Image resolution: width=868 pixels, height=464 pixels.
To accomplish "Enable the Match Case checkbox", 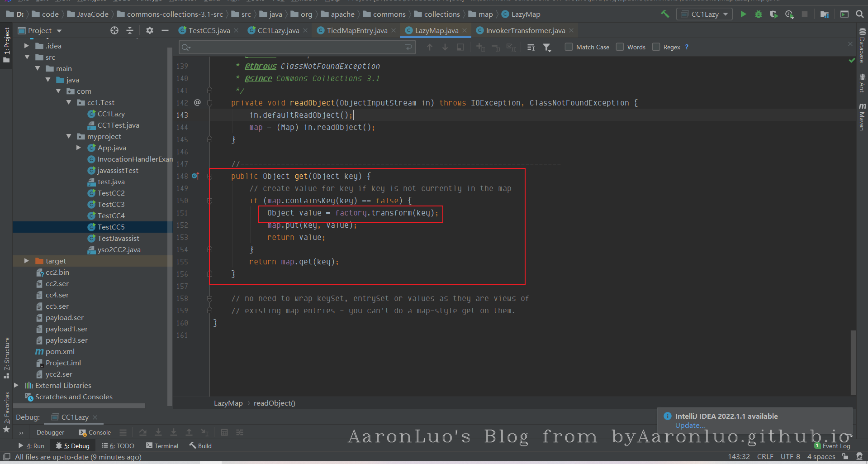I will click(x=569, y=47).
